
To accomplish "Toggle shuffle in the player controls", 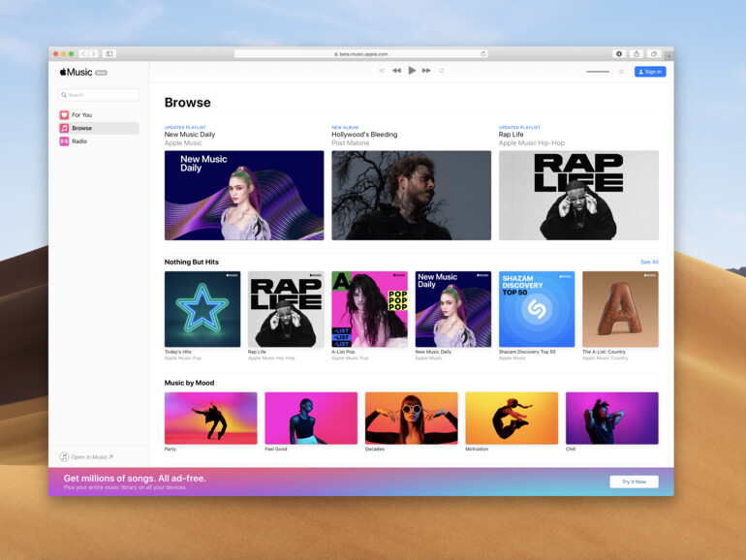I will 381,71.
